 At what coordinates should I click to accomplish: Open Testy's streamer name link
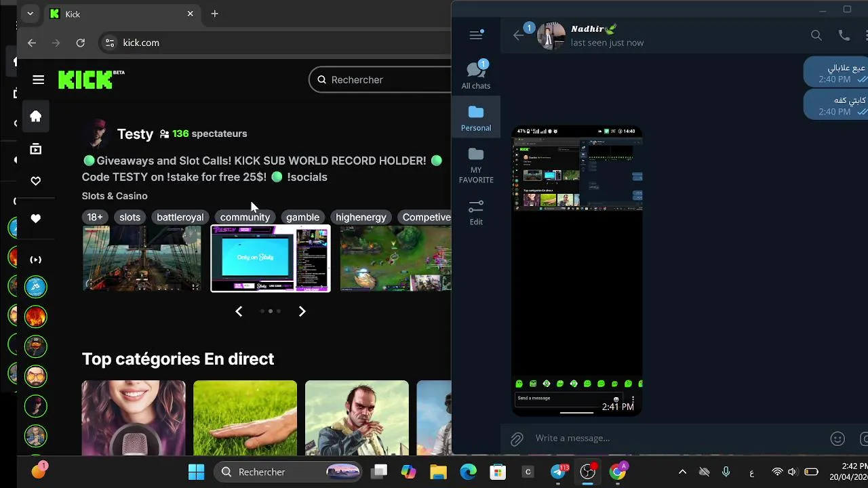[135, 134]
